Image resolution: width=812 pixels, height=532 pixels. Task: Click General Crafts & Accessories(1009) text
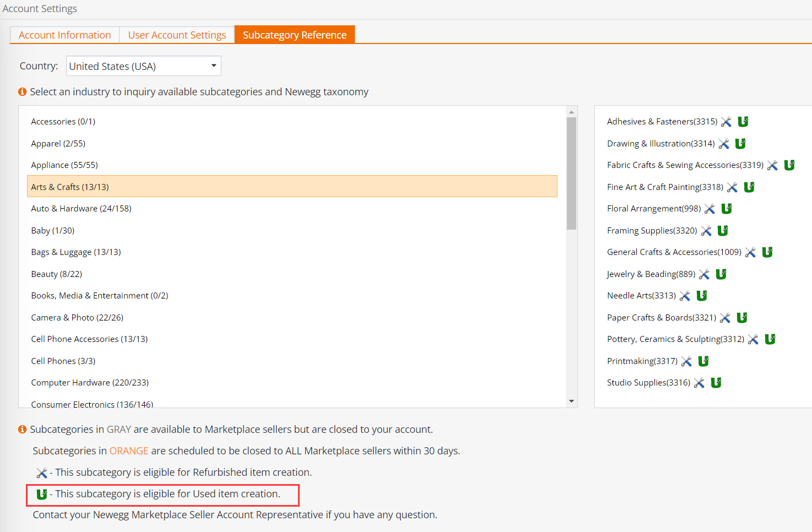[674, 252]
